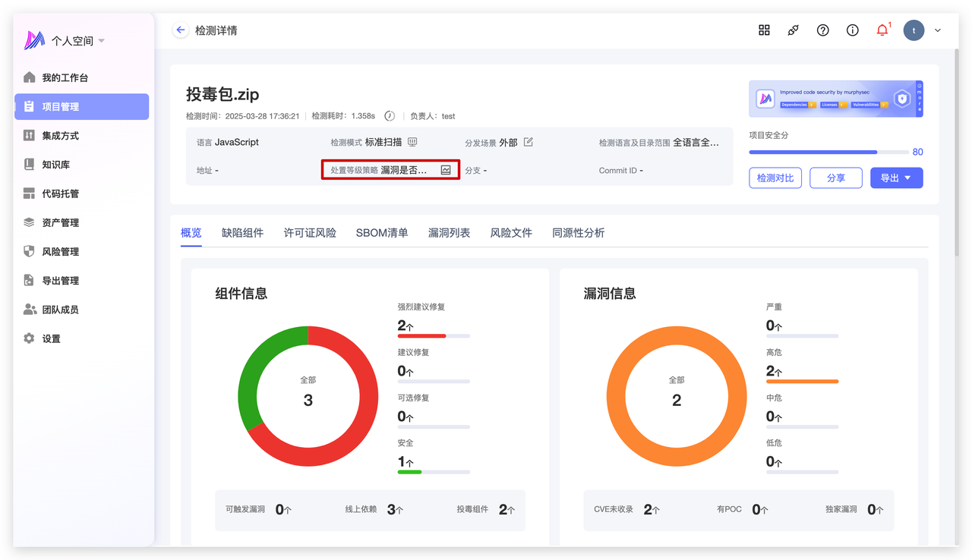Click the back arrow beside 检测详情

(x=180, y=30)
